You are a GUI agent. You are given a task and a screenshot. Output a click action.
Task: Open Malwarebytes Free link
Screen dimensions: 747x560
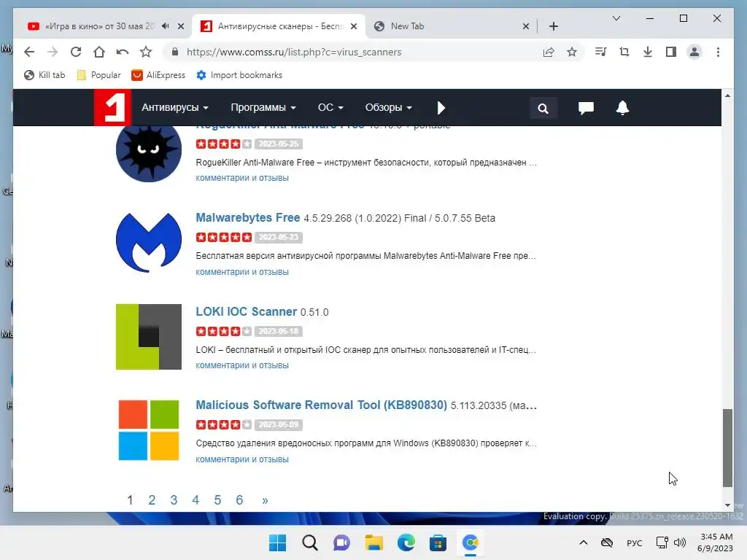pos(248,217)
